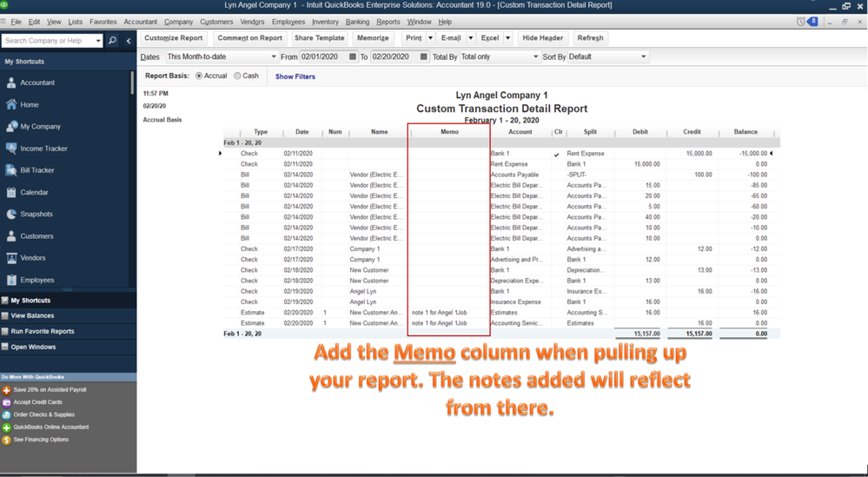Click Comment on Report button
Viewport: 868px width, 477px height.
pos(249,38)
